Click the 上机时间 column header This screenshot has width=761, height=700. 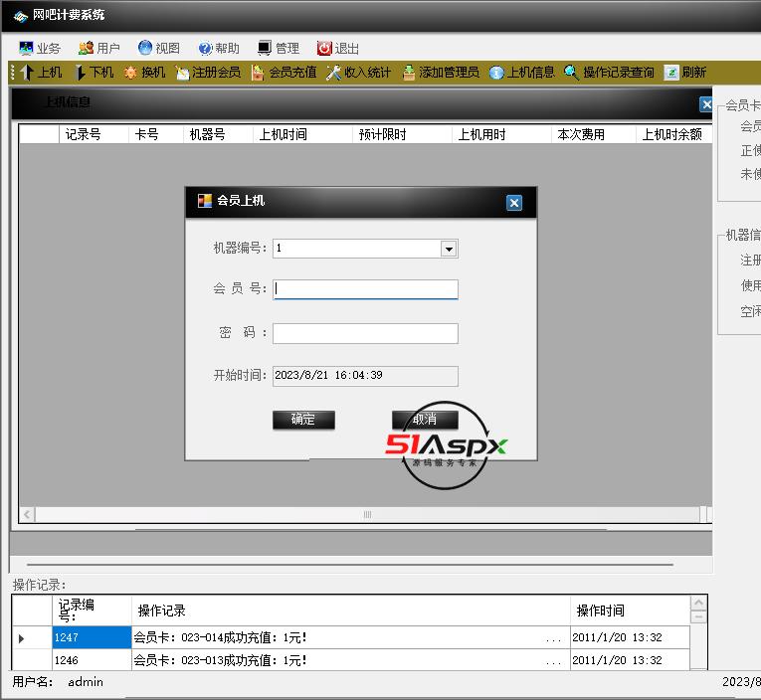pos(302,134)
